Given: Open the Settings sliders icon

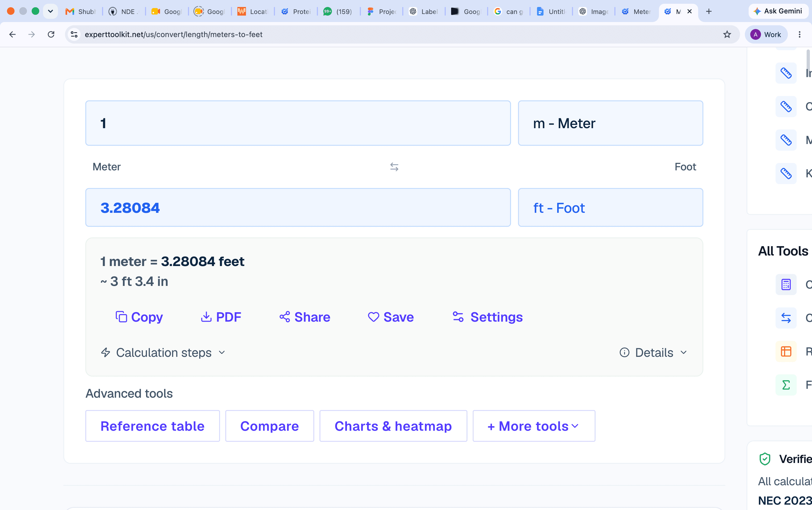Looking at the screenshot, I should [458, 317].
